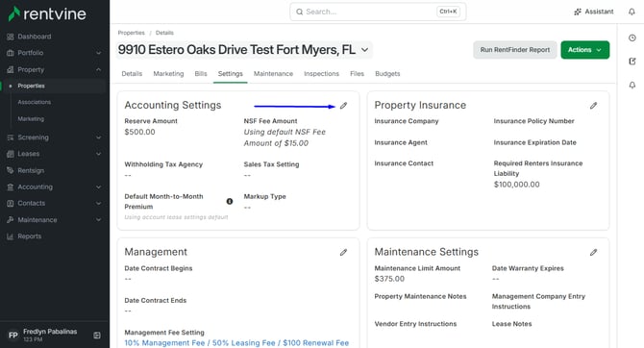The image size is (644, 348).
Task: Edit Property Insurance with pencil icon
Action: tap(593, 106)
